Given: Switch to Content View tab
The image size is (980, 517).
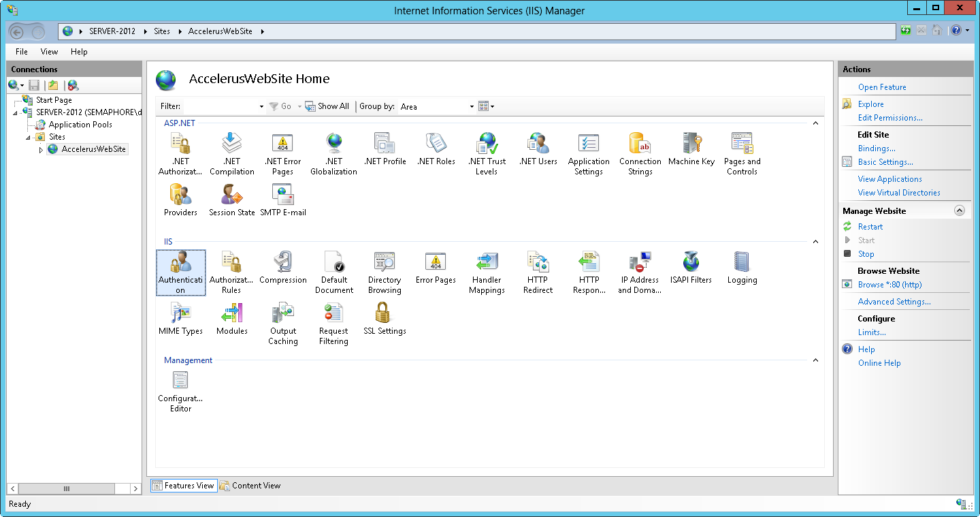Looking at the screenshot, I should (250, 486).
